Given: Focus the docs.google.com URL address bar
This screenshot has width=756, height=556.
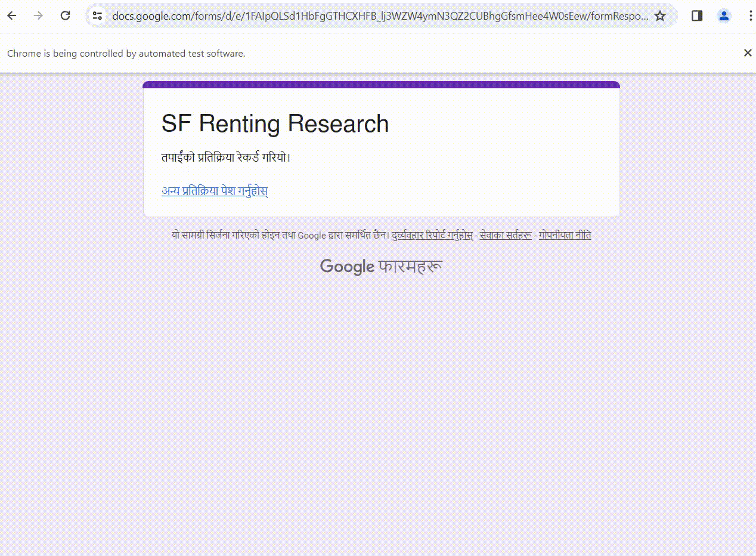Looking at the screenshot, I should 380,16.
